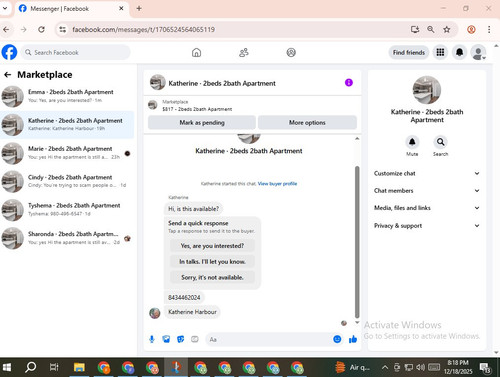
Task: Open the Groups/profile circle icon in top navigation
Action: (291, 52)
